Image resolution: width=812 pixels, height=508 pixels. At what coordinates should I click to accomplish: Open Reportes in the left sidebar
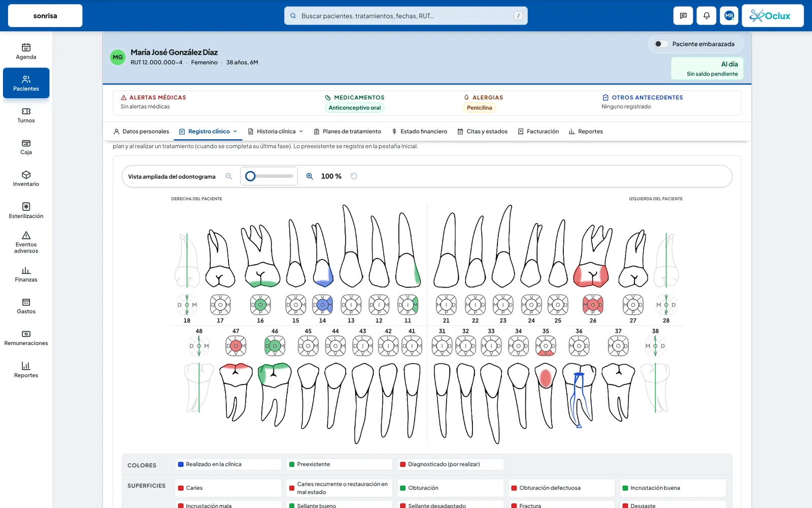[x=26, y=370]
